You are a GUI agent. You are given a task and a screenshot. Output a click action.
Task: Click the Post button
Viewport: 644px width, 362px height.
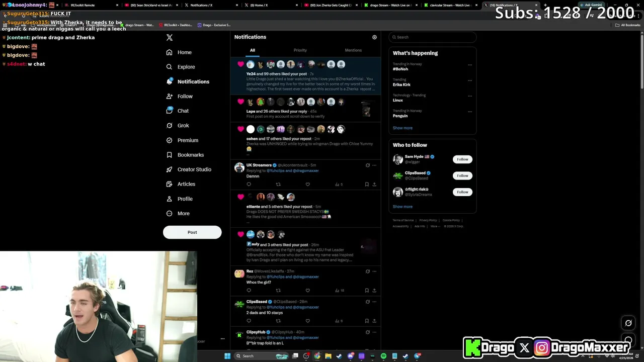(x=192, y=232)
